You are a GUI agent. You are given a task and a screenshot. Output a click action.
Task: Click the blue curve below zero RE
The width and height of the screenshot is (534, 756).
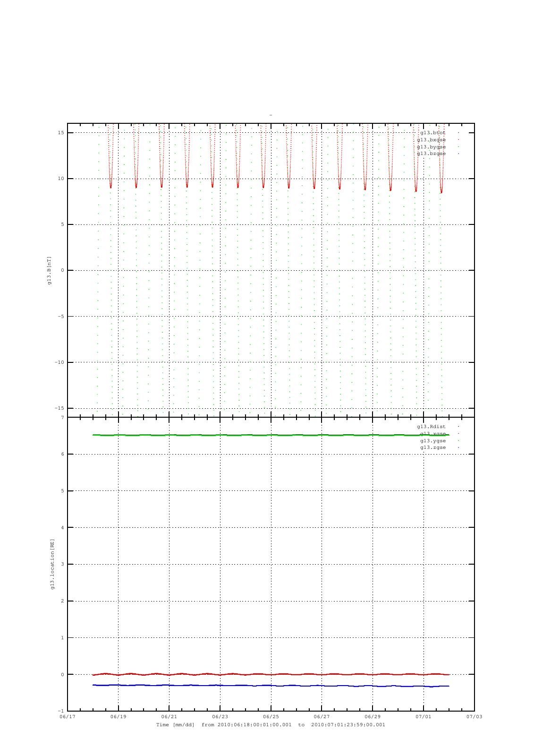point(271,685)
